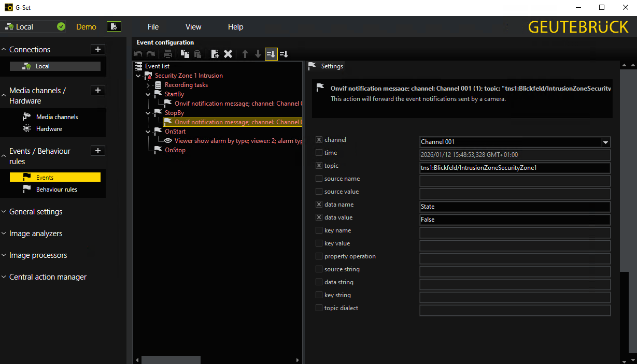Viewport: 637px width, 364px height.
Task: Click plus button next to Events / Behaviour rules
Action: point(98,151)
